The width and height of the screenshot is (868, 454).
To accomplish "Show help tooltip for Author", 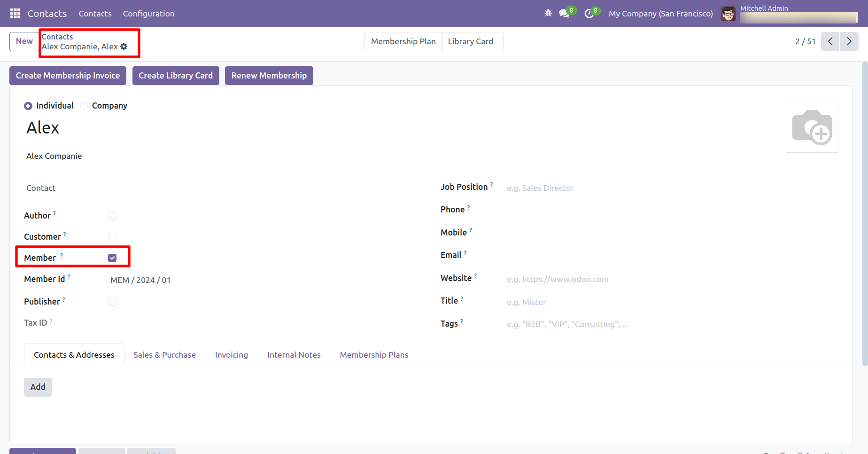I will [x=54, y=213].
